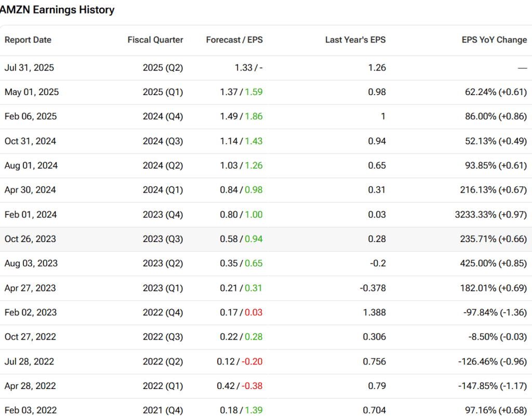The width and height of the screenshot is (532, 417).
Task: Click the '2025 (Q1)' fiscal quarter cell
Action: pos(163,92)
